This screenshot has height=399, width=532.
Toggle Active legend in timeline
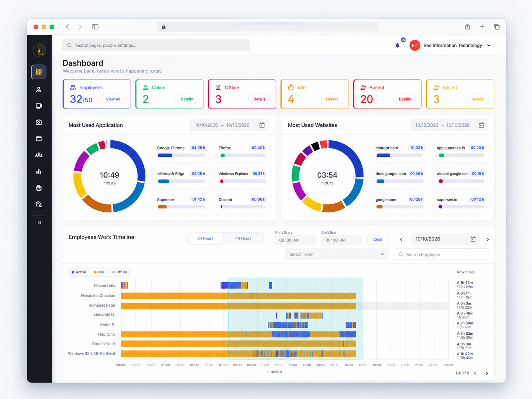[79, 272]
